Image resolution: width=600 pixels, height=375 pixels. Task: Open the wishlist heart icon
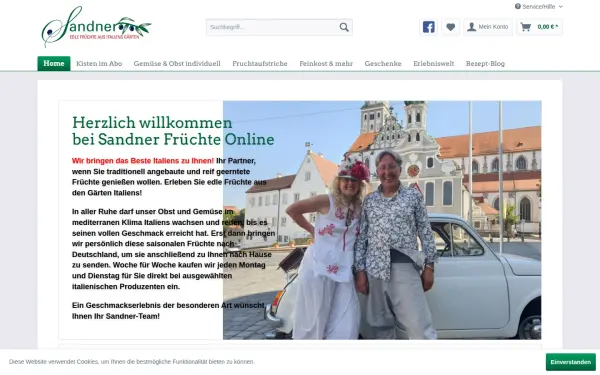(450, 27)
